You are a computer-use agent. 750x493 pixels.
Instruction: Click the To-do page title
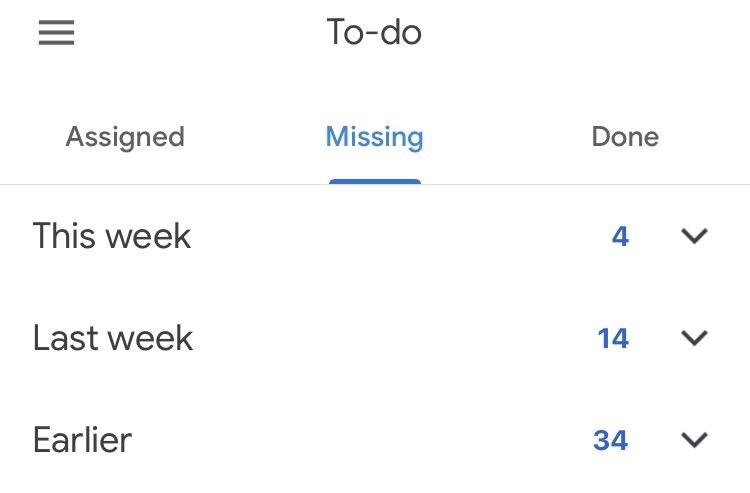pos(374,33)
